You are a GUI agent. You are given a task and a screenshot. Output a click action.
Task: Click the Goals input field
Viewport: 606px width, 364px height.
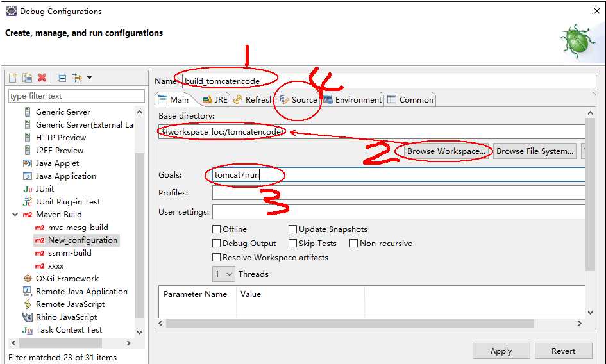coord(398,175)
